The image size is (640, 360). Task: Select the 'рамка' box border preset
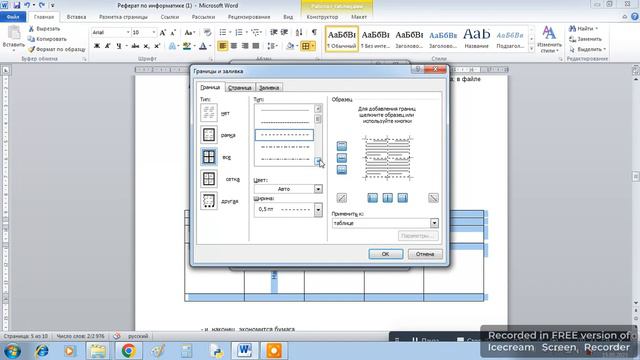(209, 135)
